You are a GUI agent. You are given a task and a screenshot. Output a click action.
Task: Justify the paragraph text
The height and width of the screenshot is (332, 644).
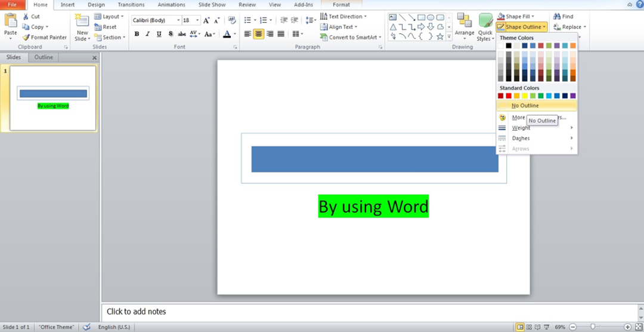281,34
